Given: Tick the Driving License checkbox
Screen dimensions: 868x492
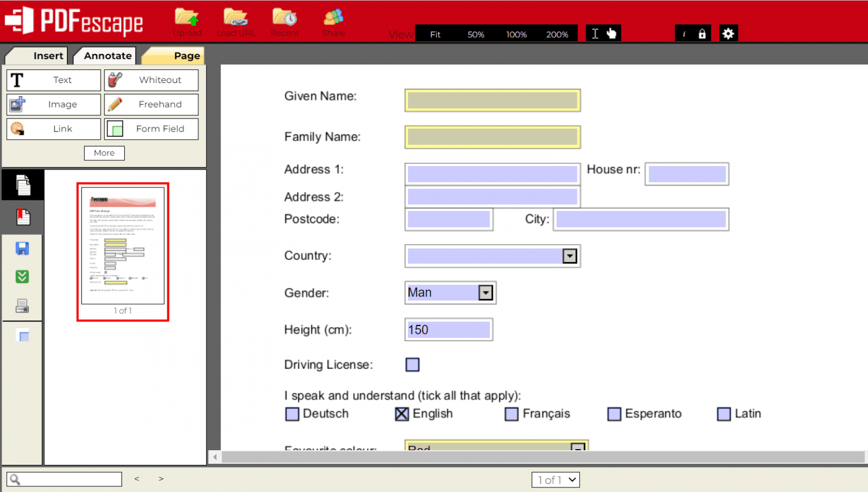Looking at the screenshot, I should 413,365.
